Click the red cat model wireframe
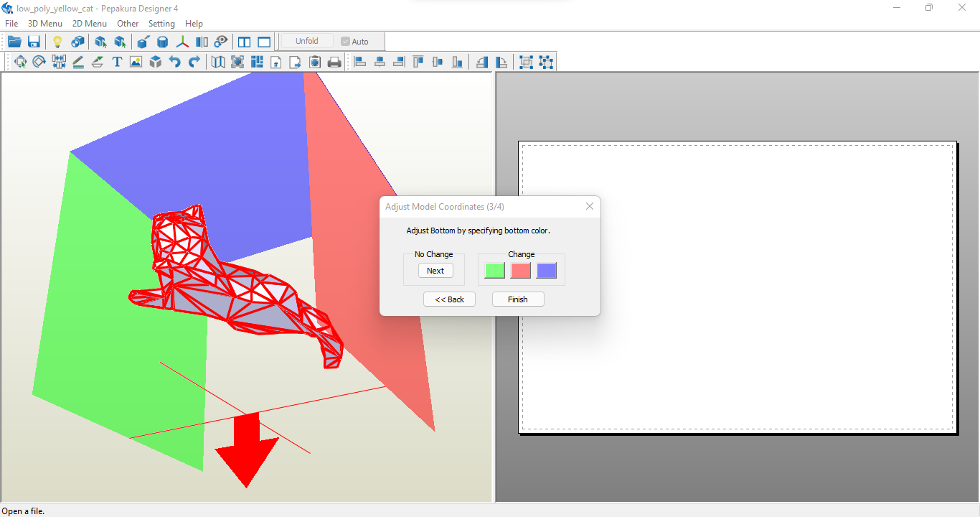Image resolution: width=980 pixels, height=517 pixels. (237, 287)
